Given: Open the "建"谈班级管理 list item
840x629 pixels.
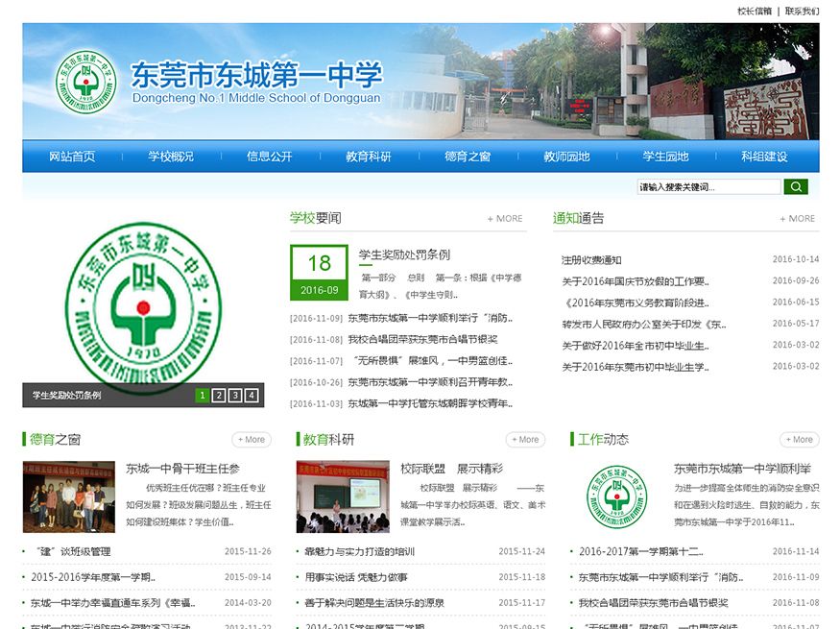Looking at the screenshot, I should pos(72,552).
